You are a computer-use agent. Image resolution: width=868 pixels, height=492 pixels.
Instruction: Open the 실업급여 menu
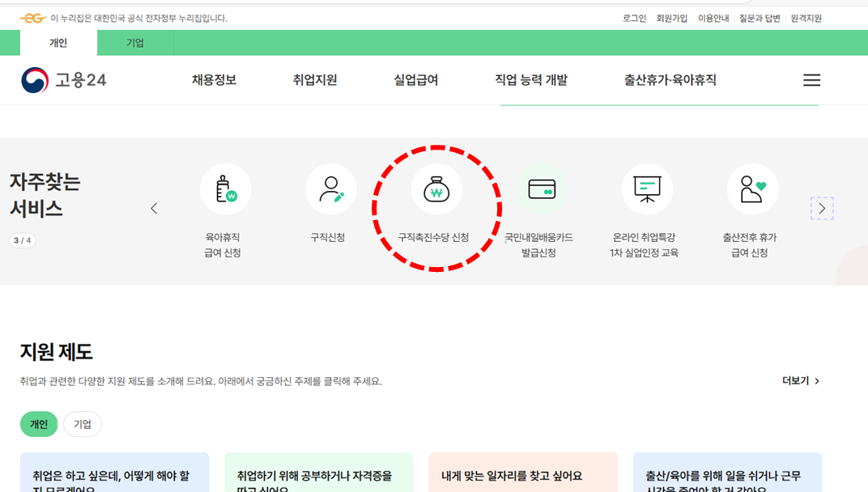(x=415, y=79)
